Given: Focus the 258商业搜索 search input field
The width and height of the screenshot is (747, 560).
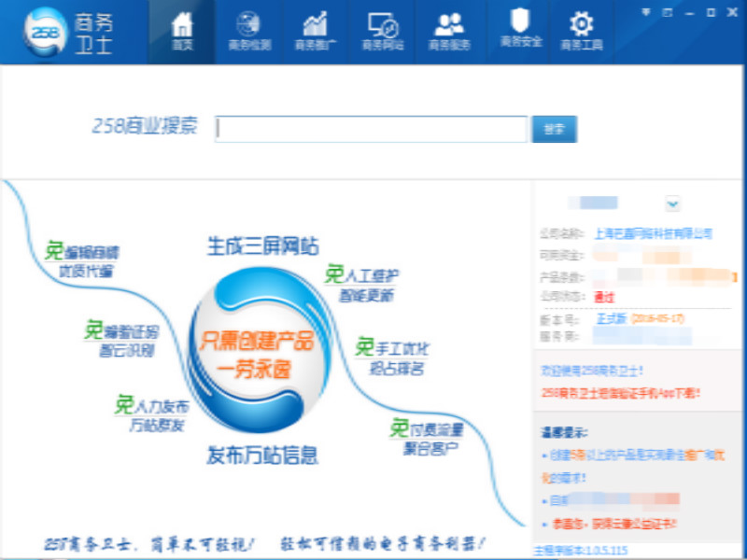Looking at the screenshot, I should click(x=371, y=129).
